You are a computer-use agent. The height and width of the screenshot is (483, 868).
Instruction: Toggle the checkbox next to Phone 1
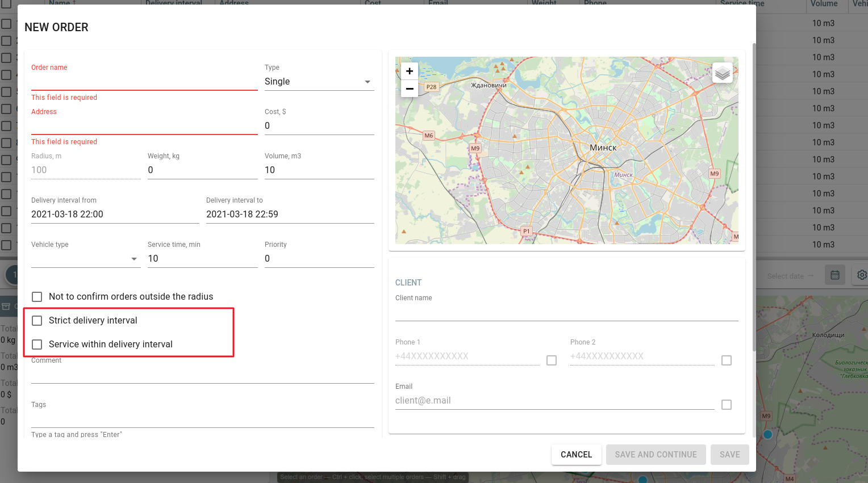[551, 360]
